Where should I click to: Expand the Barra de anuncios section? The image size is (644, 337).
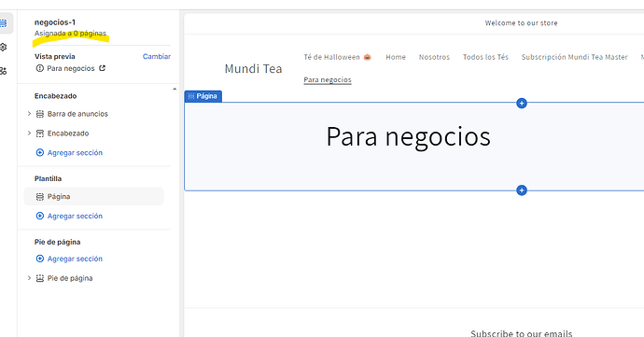click(29, 114)
